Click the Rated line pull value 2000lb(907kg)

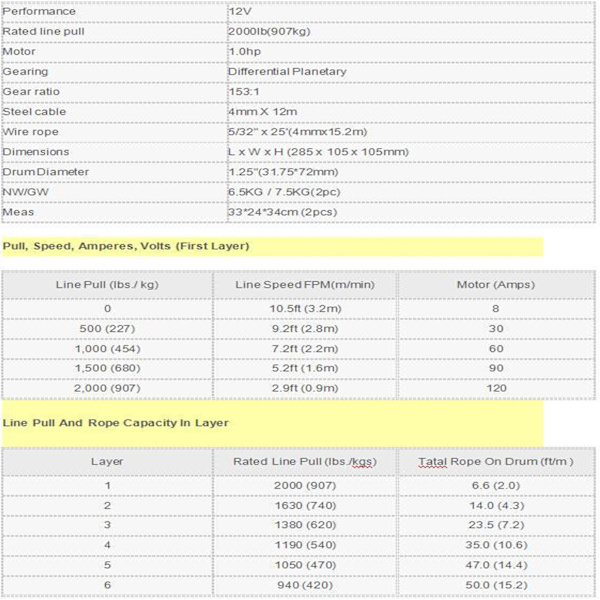click(269, 31)
